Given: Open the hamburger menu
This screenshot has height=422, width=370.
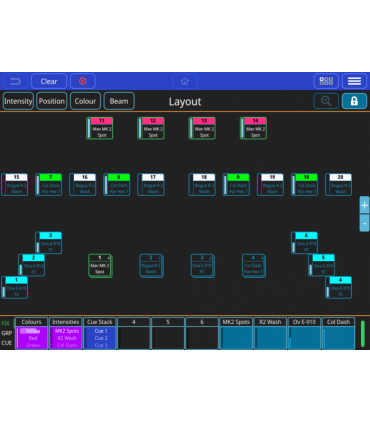Looking at the screenshot, I should (354, 81).
